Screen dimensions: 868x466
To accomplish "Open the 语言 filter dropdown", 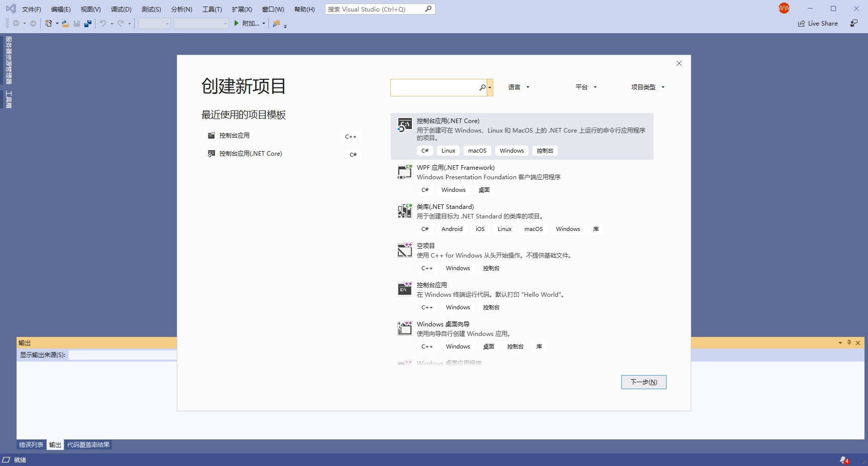I will point(519,87).
